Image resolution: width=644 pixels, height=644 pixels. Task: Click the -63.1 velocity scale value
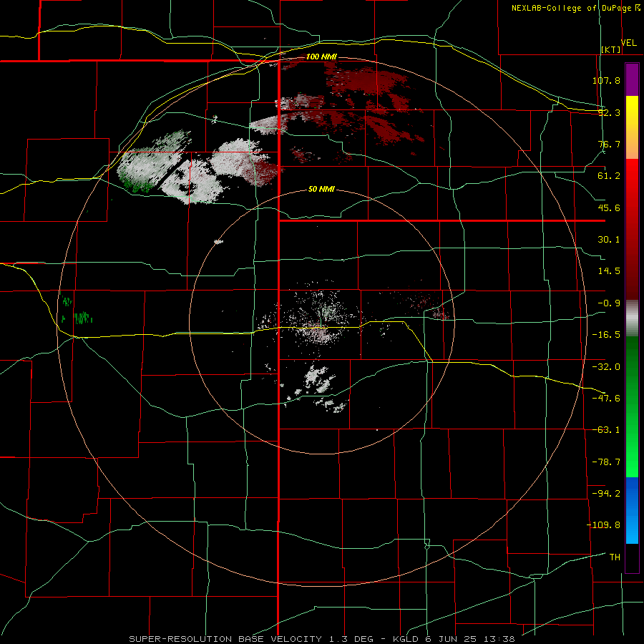click(x=606, y=430)
